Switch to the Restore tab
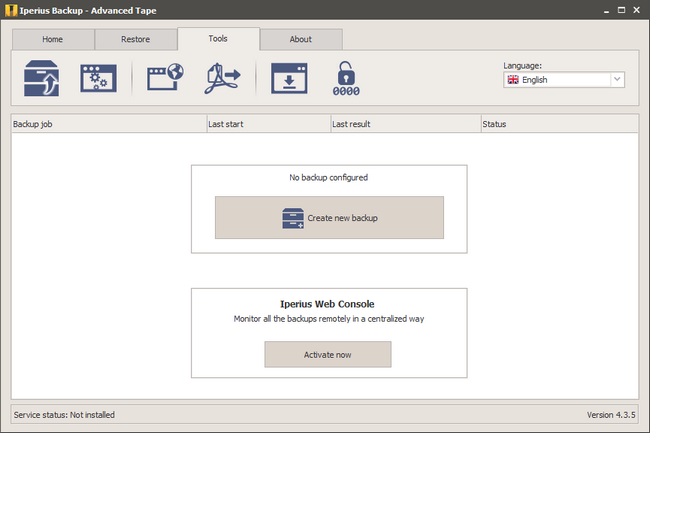 point(136,39)
